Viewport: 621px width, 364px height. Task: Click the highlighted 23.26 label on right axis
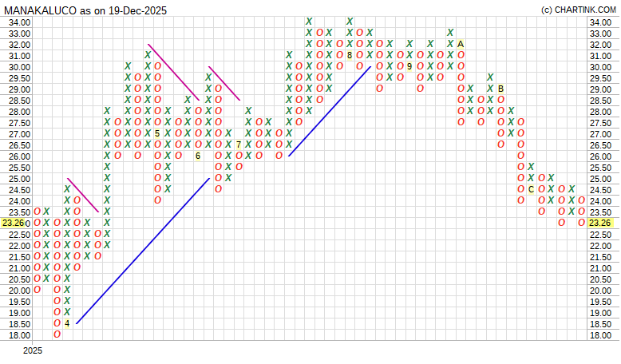pyautogui.click(x=600, y=224)
